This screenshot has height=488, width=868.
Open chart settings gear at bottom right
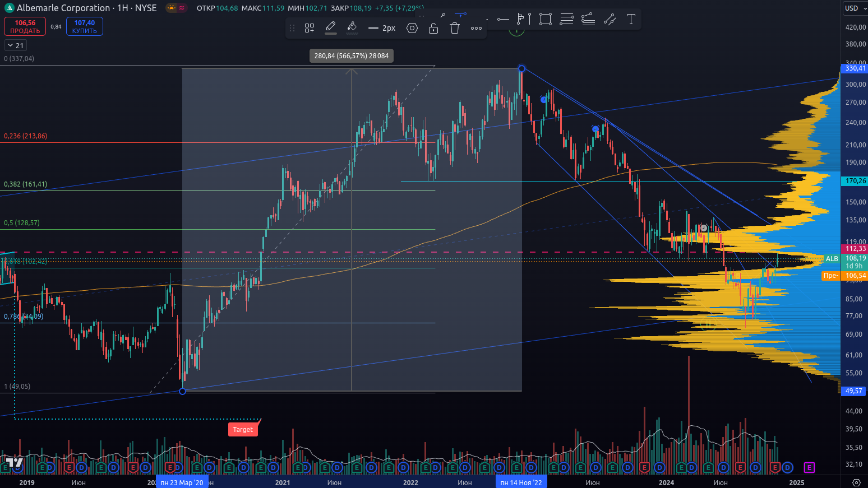pyautogui.click(x=856, y=482)
